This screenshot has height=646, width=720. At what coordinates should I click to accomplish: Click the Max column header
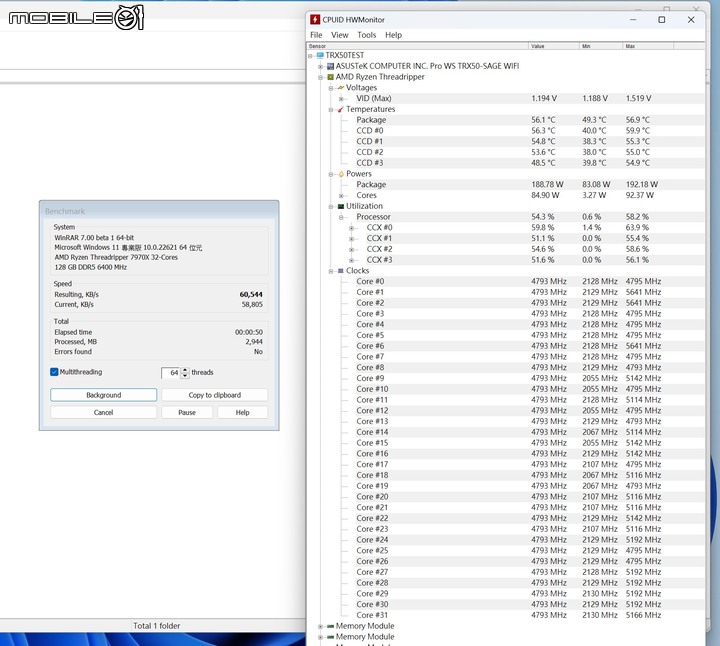pos(648,46)
